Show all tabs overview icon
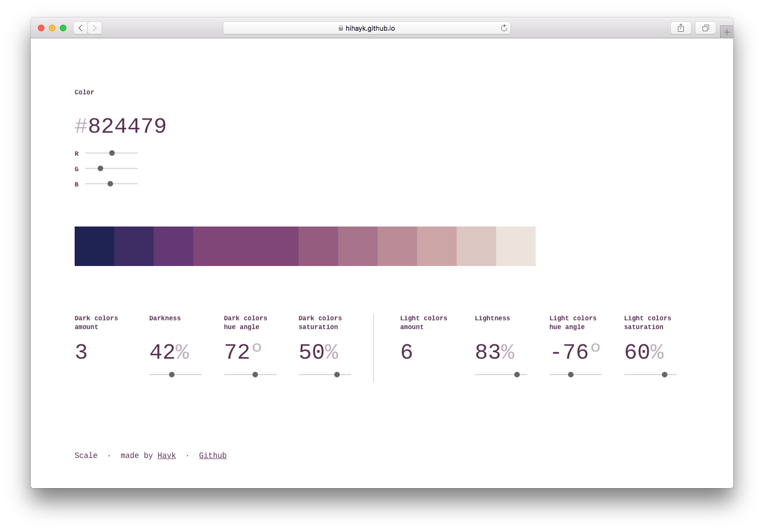The width and height of the screenshot is (764, 532). click(706, 28)
